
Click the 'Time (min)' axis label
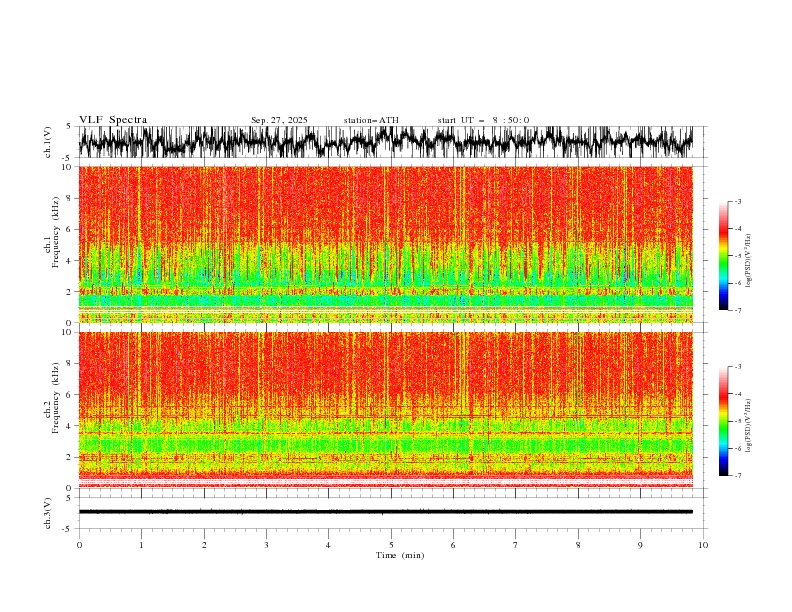click(400, 555)
